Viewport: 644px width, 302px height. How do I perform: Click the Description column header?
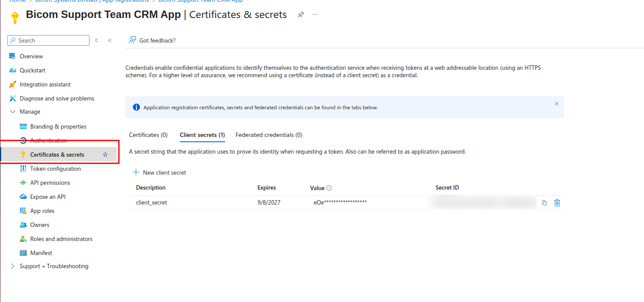[x=151, y=187]
